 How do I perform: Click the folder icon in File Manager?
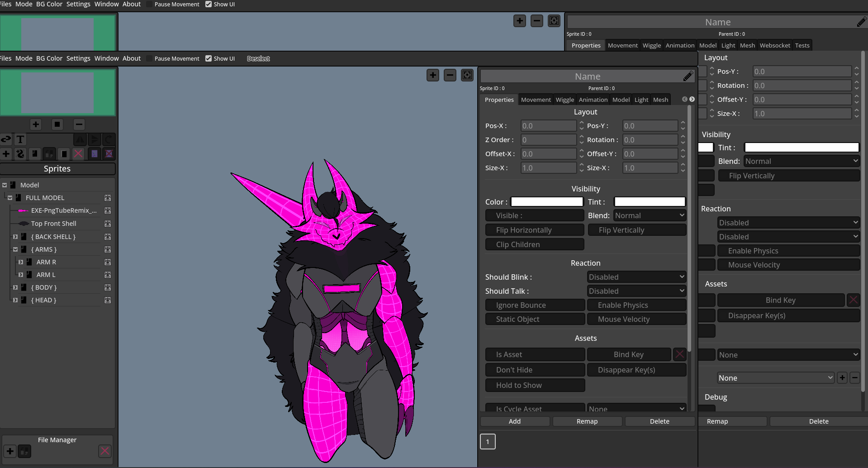click(x=24, y=451)
